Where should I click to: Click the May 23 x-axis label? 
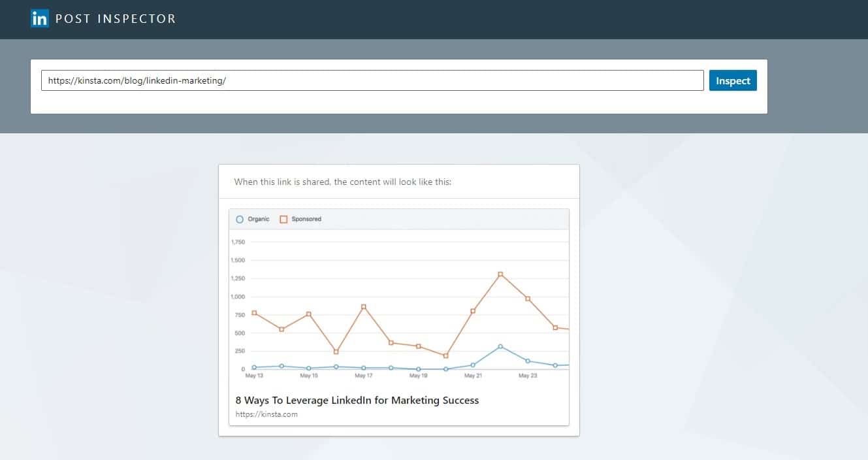click(528, 376)
